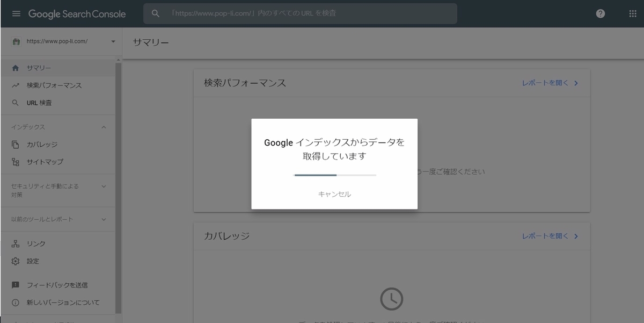Screen dimensions: 644x323
Task: Click the home icon beside サマリー
Action: click(x=16, y=68)
